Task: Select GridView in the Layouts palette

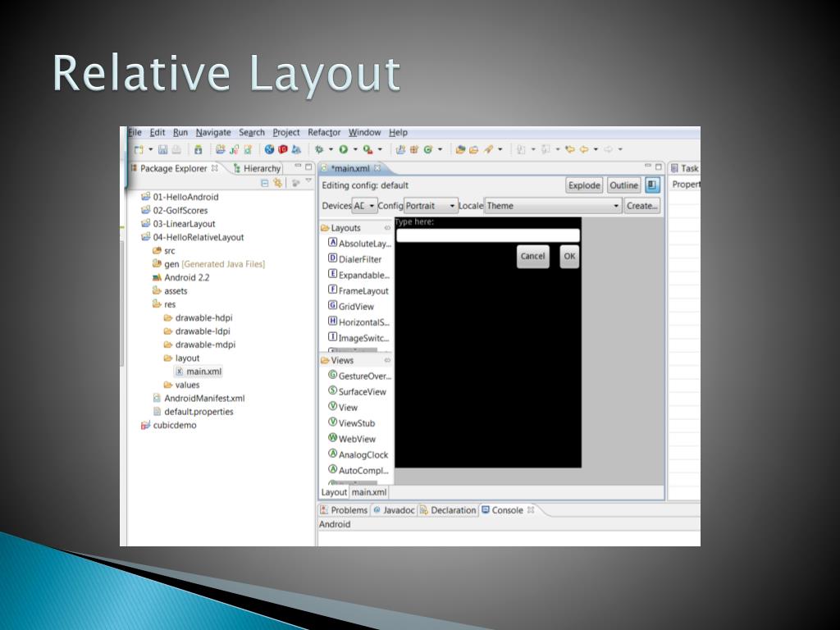Action: [356, 307]
